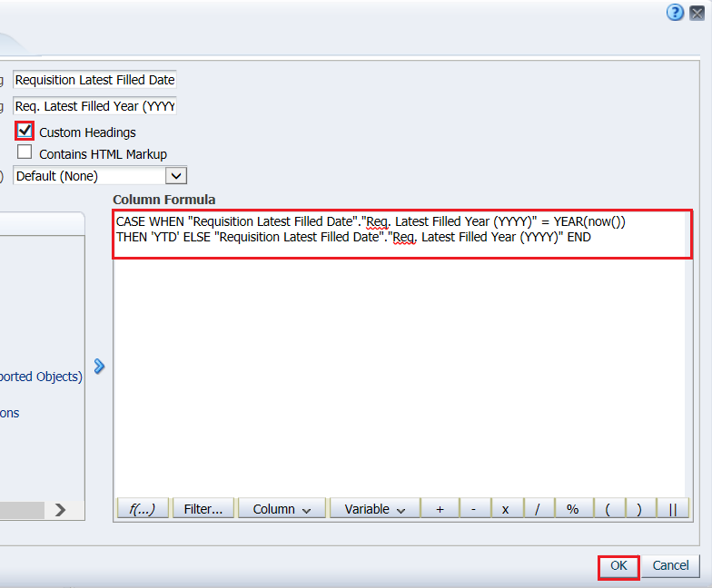Insert divide slash operator into formula
The height and width of the screenshot is (588, 712).
pyautogui.click(x=538, y=508)
